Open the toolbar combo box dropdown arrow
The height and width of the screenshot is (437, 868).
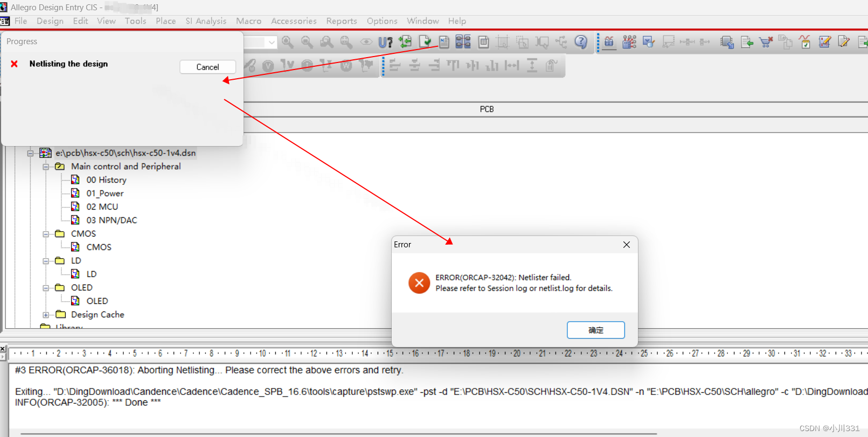pyautogui.click(x=272, y=42)
